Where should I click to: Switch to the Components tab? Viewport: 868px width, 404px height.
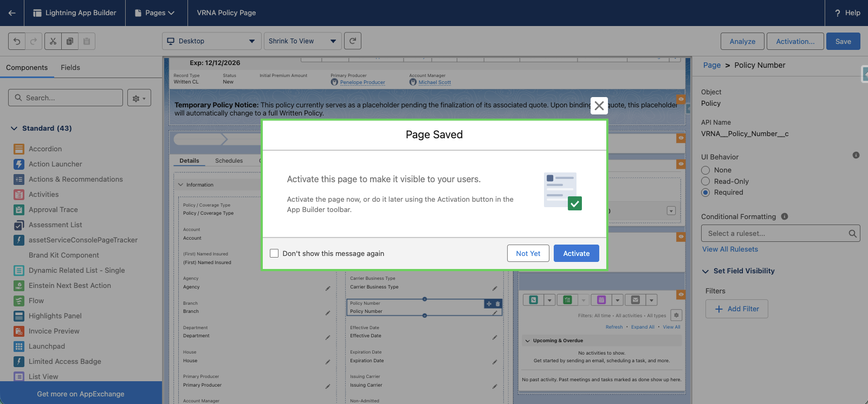27,68
